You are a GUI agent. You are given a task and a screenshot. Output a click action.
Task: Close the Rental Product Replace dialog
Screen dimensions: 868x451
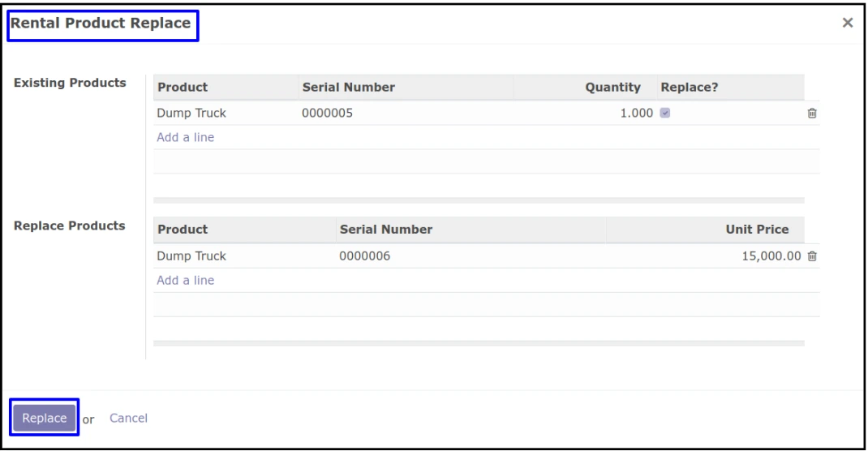coord(848,24)
